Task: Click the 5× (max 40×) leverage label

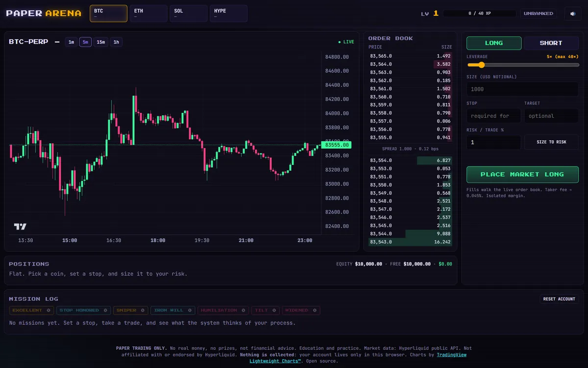Action: [x=563, y=57]
